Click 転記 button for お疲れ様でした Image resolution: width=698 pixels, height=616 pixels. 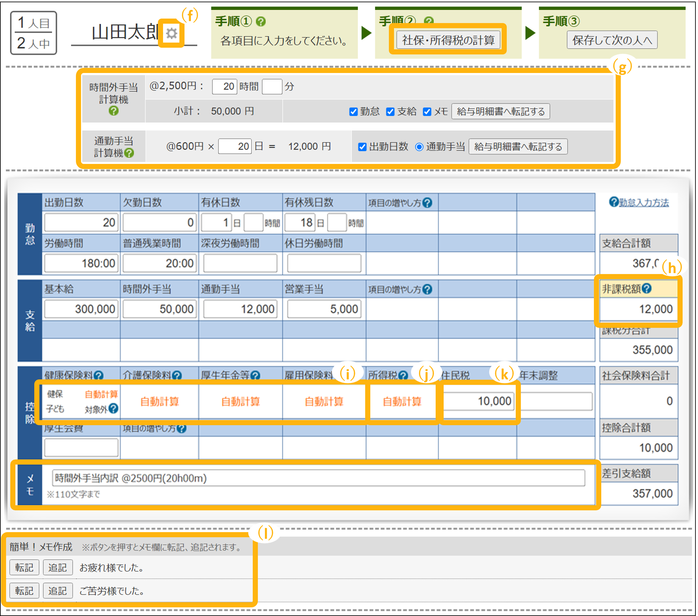tap(24, 568)
